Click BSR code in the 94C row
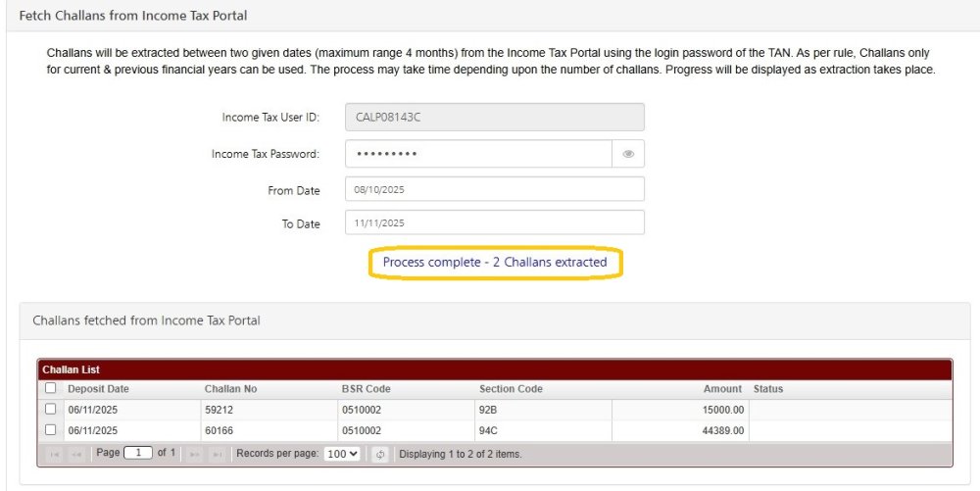Image resolution: width=980 pixels, height=491 pixels. [x=362, y=431]
